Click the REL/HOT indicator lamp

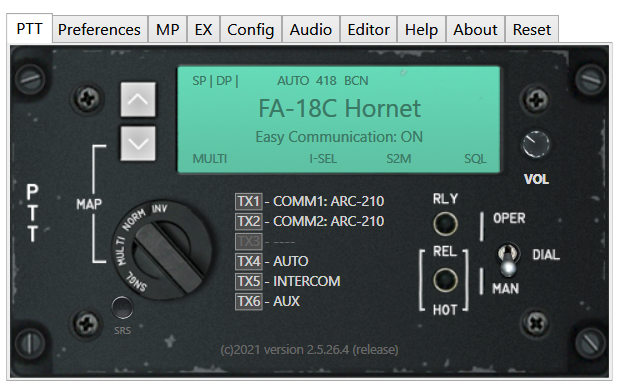[x=445, y=280]
